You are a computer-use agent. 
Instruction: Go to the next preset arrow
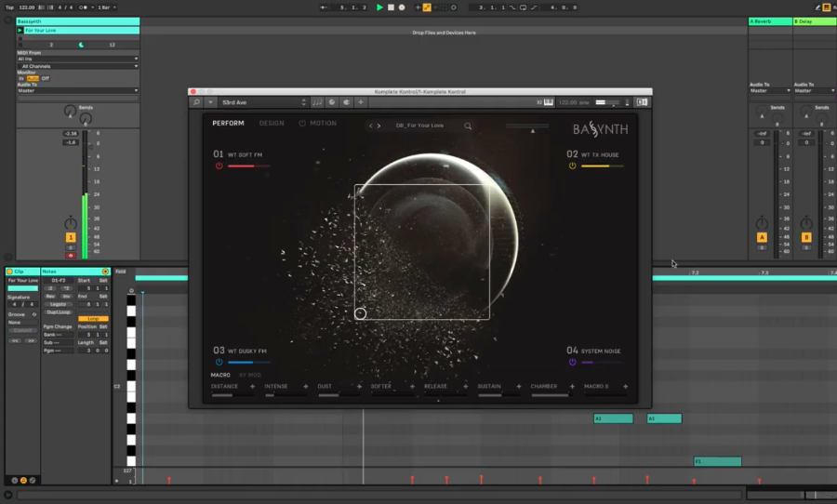tap(379, 126)
